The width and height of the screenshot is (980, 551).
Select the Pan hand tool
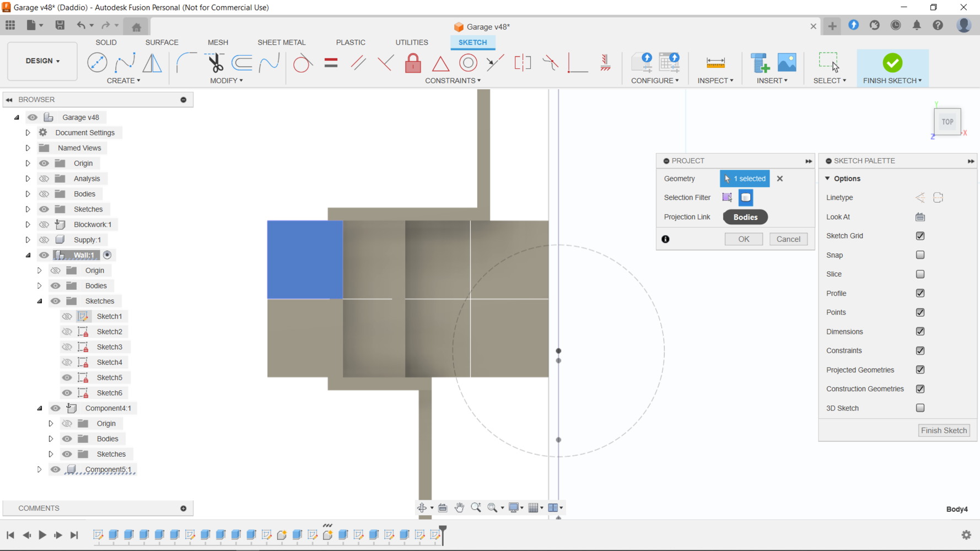pyautogui.click(x=459, y=507)
